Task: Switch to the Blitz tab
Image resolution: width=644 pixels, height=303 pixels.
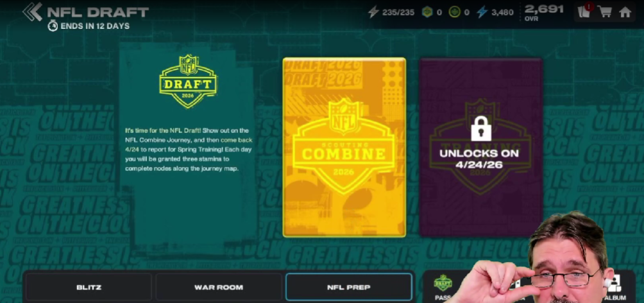Action: point(89,287)
